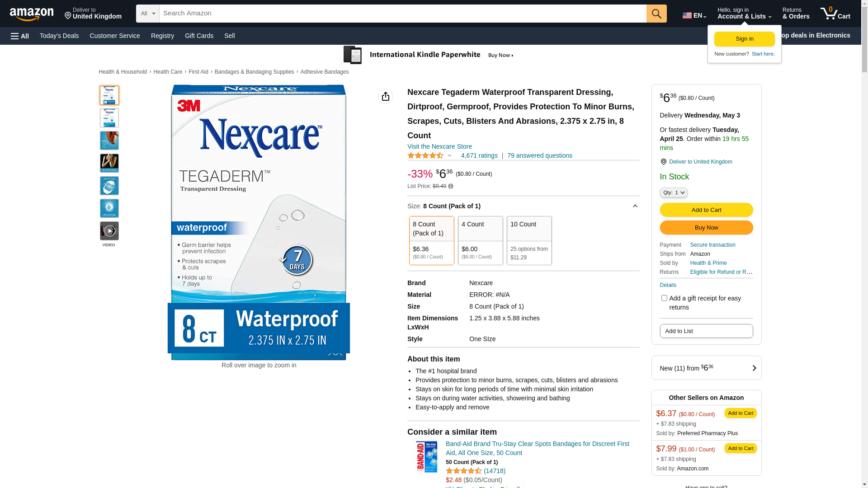Click the Amazon logo
The image size is (868, 488).
pyautogui.click(x=32, y=14)
